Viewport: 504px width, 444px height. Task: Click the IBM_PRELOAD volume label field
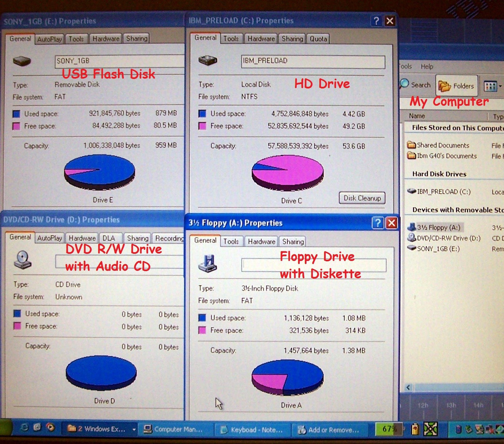[x=313, y=61]
